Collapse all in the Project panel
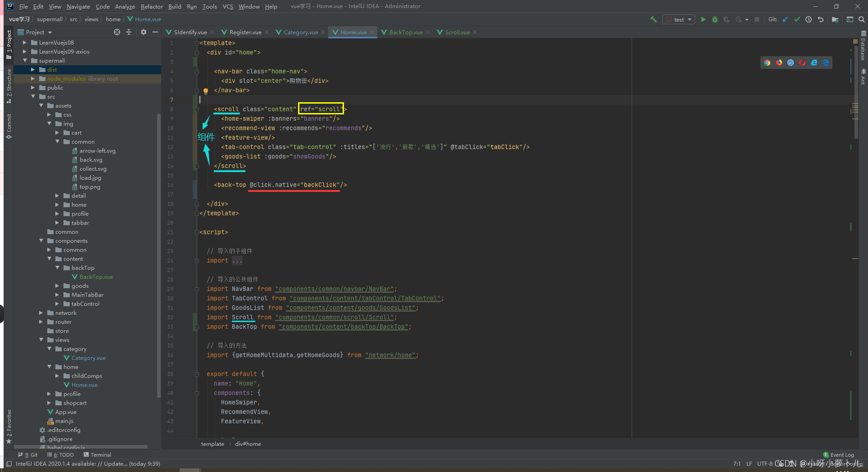The image size is (868, 472). (x=129, y=32)
